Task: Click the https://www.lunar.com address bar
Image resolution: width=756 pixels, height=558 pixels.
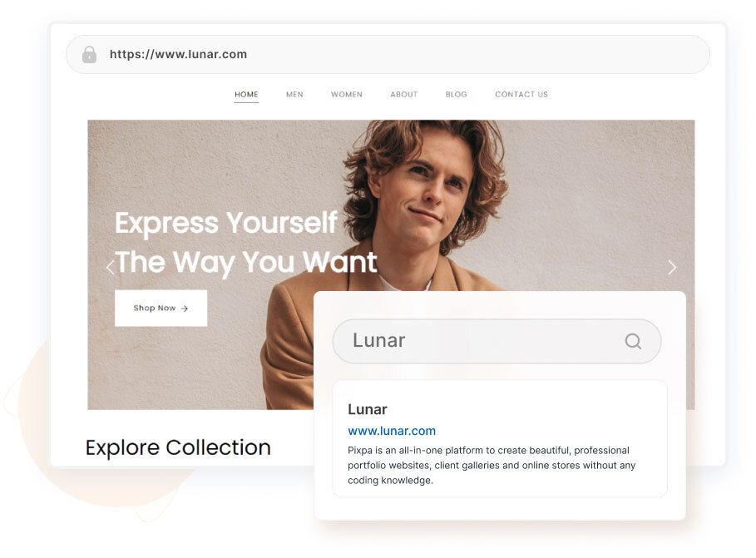Action: [388, 55]
